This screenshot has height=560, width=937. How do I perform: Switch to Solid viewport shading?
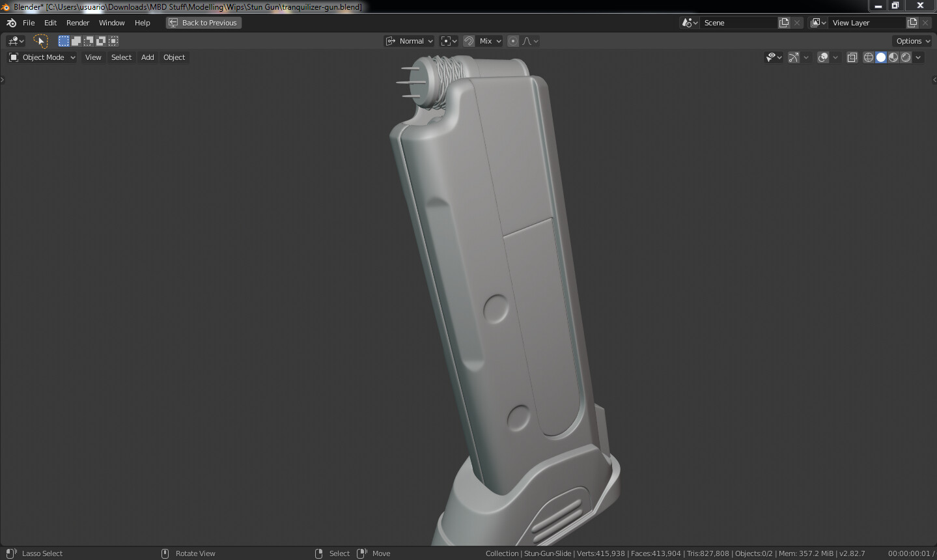point(881,57)
